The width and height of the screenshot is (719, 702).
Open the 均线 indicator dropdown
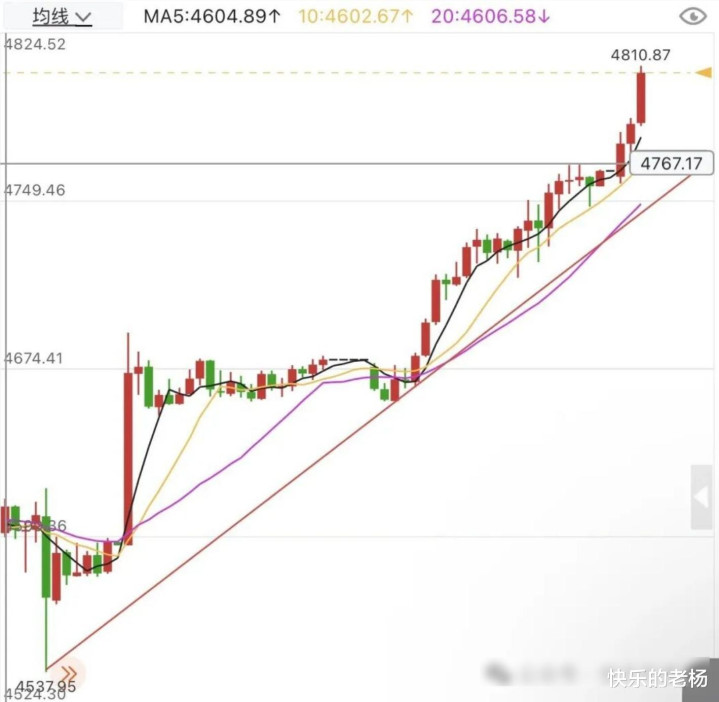coord(62,17)
